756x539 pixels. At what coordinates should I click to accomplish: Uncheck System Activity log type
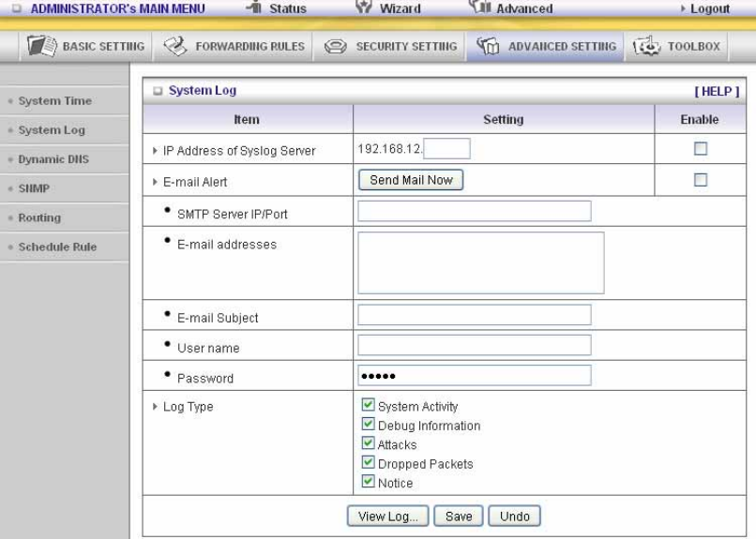click(x=368, y=405)
